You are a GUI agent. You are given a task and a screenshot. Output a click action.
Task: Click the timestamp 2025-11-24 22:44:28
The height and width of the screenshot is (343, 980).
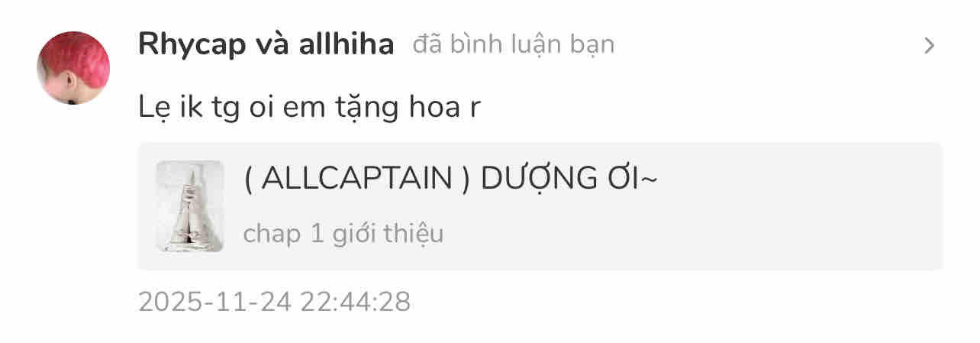(275, 303)
